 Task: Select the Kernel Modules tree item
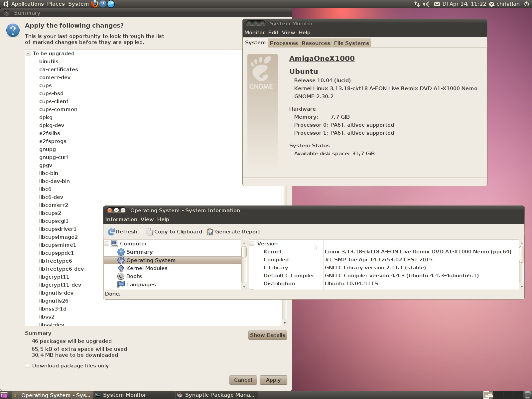147,268
